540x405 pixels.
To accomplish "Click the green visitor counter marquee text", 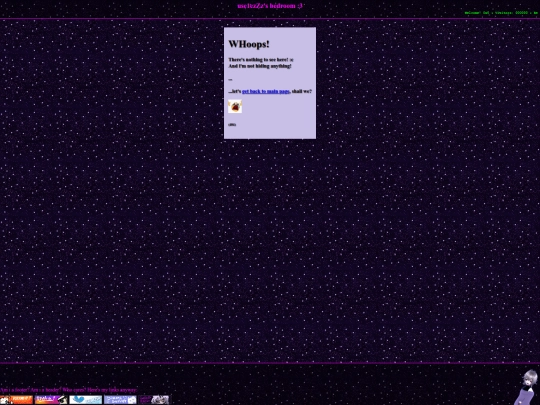I will click(501, 13).
